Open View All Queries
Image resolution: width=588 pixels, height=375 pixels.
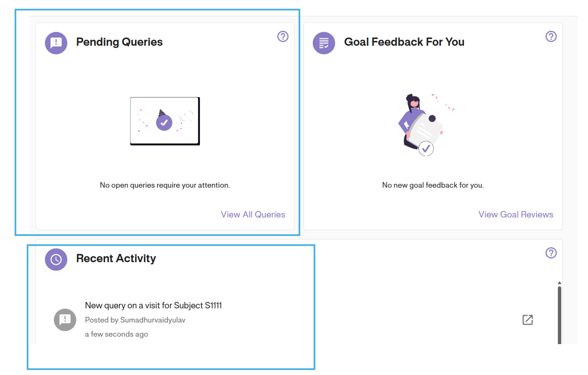point(253,214)
